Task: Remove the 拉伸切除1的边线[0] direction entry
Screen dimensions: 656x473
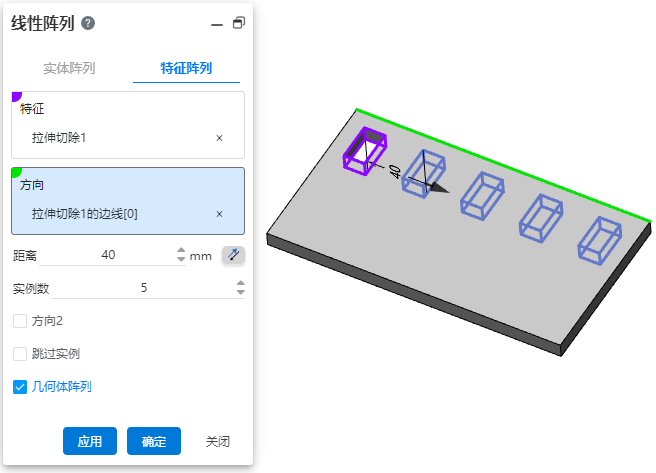Action: tap(219, 214)
